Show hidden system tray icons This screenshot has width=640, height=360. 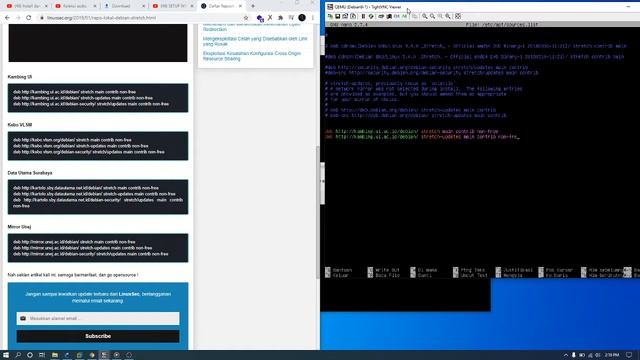pyautogui.click(x=565, y=355)
